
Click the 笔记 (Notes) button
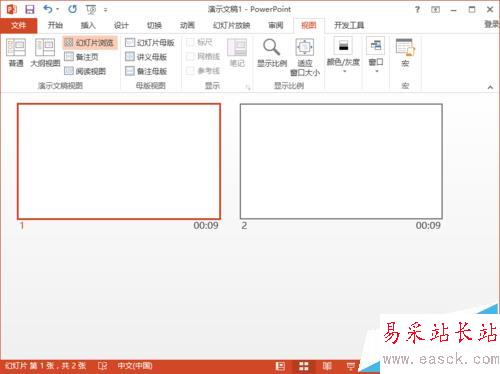click(x=237, y=53)
